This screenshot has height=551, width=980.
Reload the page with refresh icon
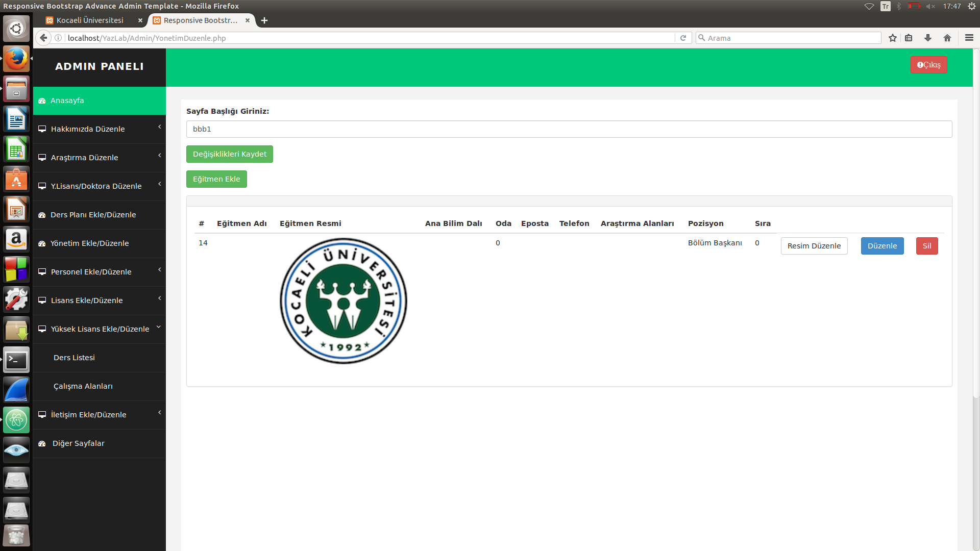click(x=683, y=38)
